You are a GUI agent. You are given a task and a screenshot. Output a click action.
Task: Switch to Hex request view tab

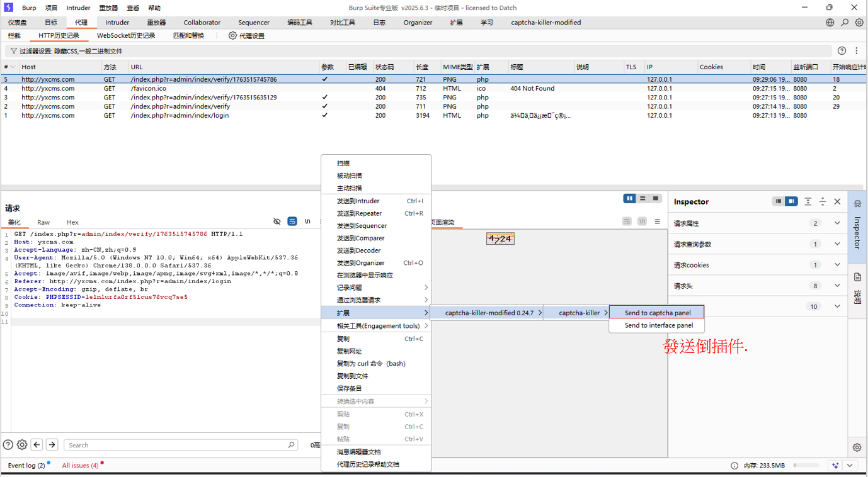pyautogui.click(x=72, y=222)
